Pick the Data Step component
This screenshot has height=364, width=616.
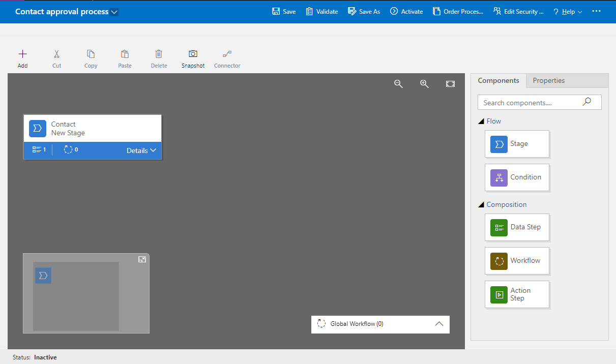[x=517, y=227]
